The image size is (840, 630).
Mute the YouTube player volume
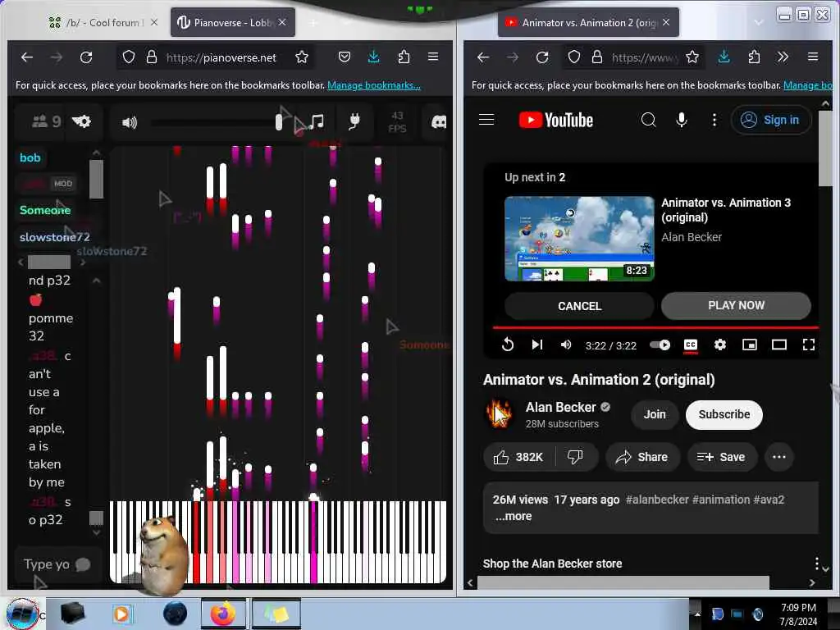pos(566,345)
